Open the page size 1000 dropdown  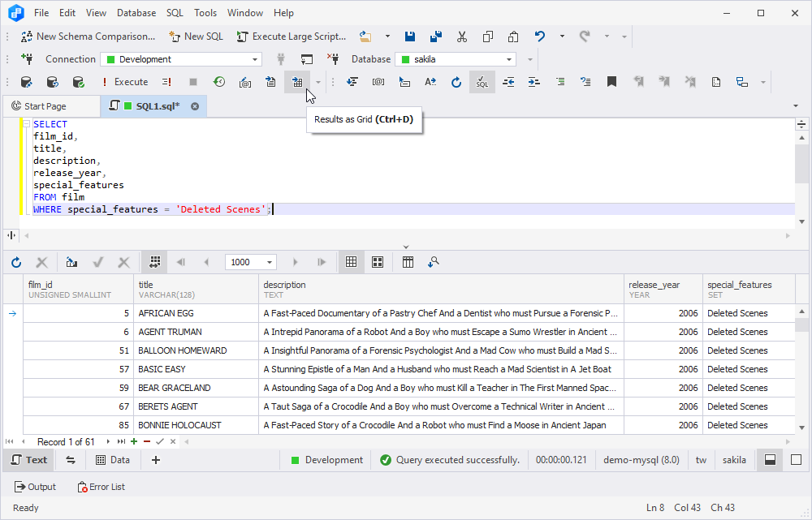pyautogui.click(x=270, y=262)
